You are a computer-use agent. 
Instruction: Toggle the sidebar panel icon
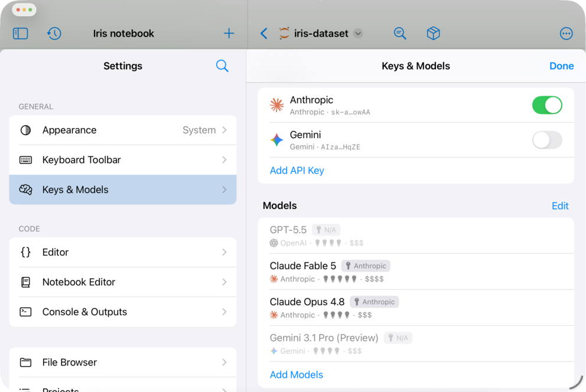click(x=21, y=34)
